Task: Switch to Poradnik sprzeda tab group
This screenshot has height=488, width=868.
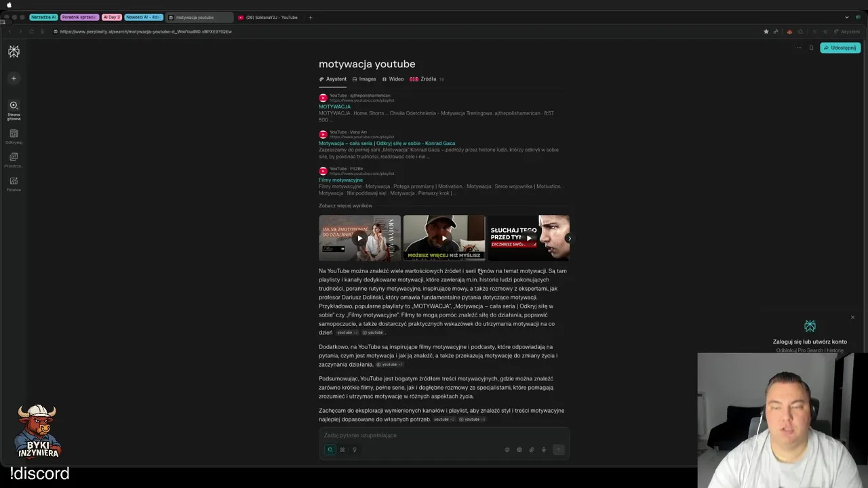Action: pos(79,17)
